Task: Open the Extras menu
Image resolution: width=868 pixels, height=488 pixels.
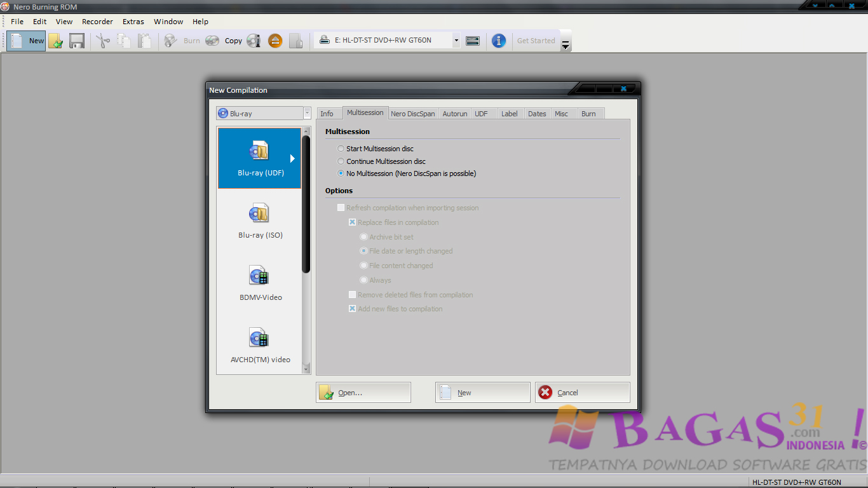Action: [133, 22]
